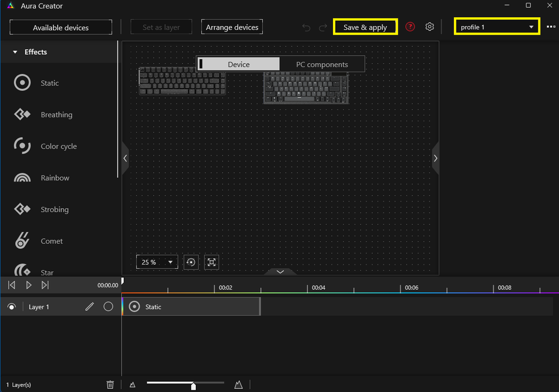Select the Comet effect icon
The height and width of the screenshot is (392, 559).
(22, 240)
